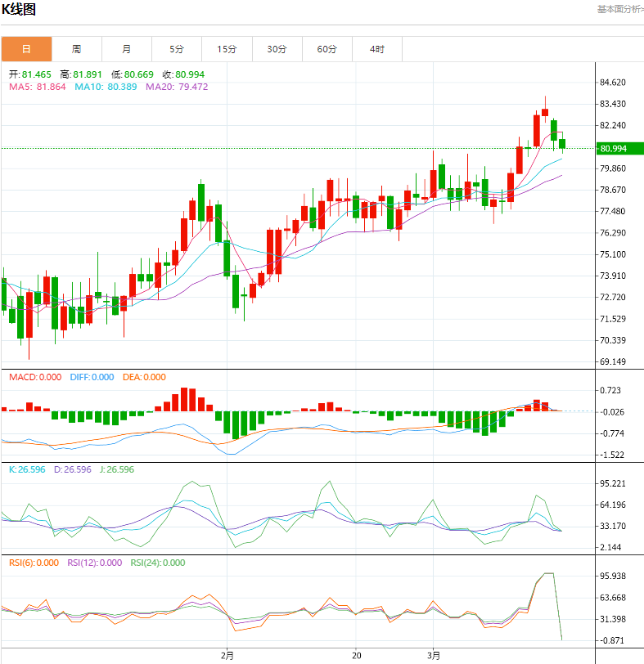Switch to the 周 (weekly) tab
This screenshot has width=644, height=664.
coord(76,49)
